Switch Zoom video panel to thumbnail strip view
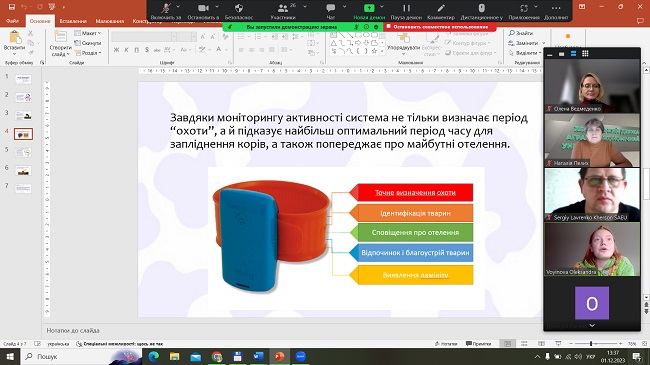This screenshot has width=650, height=365. coord(573,54)
